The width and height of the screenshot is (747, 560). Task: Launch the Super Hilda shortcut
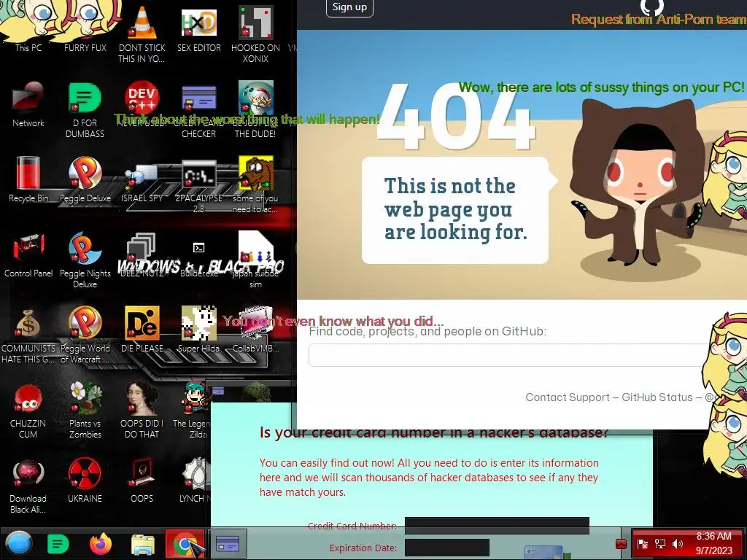(198, 329)
